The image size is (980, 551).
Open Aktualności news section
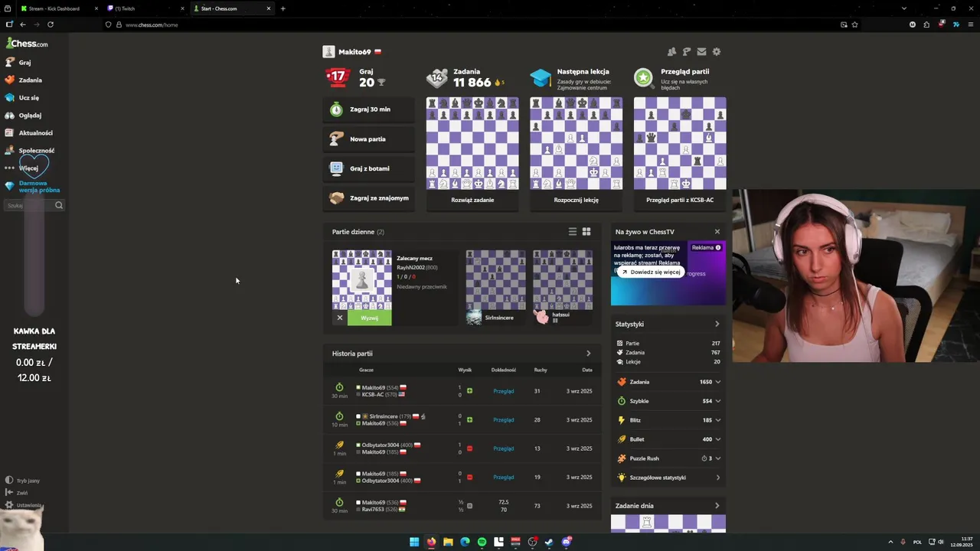click(28, 133)
